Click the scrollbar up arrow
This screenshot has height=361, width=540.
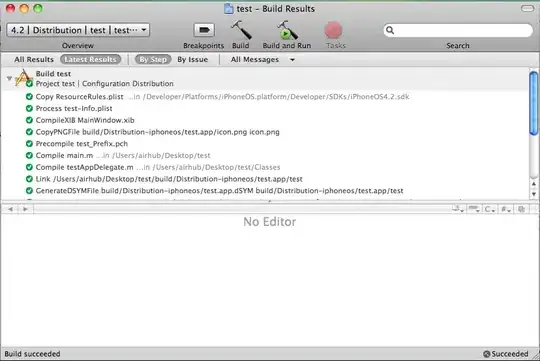[533, 184]
